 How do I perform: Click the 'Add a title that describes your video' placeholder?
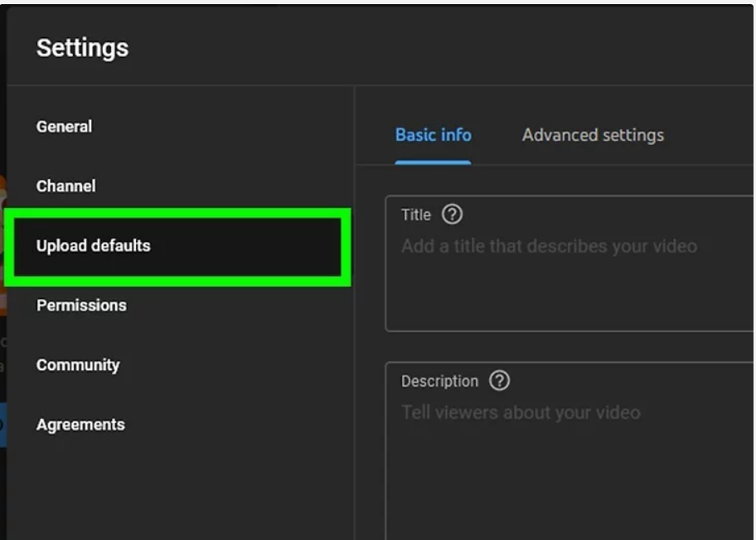pos(549,246)
